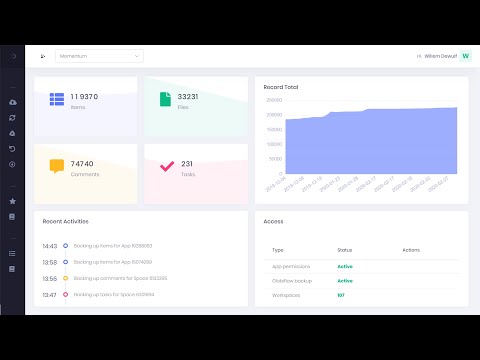Click the yellow Comments bubble icon
This screenshot has height=360, width=480.
coord(57,166)
